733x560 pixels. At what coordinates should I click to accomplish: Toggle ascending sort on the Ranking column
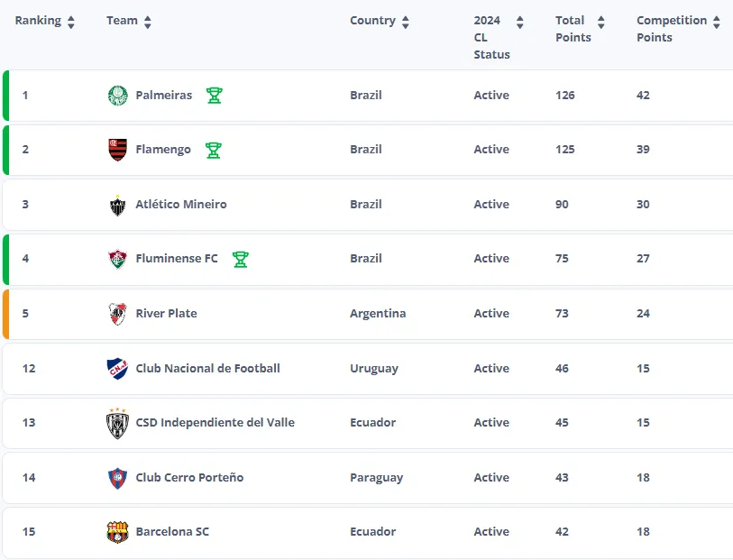coord(69,19)
